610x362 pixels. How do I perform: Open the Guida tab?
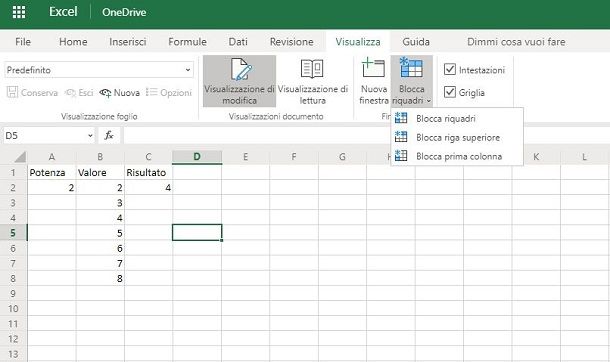click(x=416, y=42)
